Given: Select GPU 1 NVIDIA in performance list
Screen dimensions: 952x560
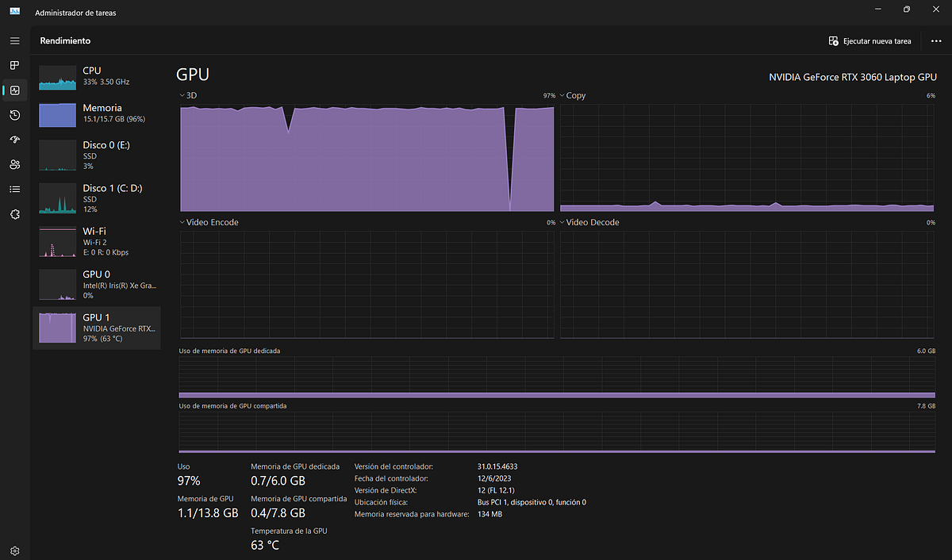Looking at the screenshot, I should click(x=97, y=328).
